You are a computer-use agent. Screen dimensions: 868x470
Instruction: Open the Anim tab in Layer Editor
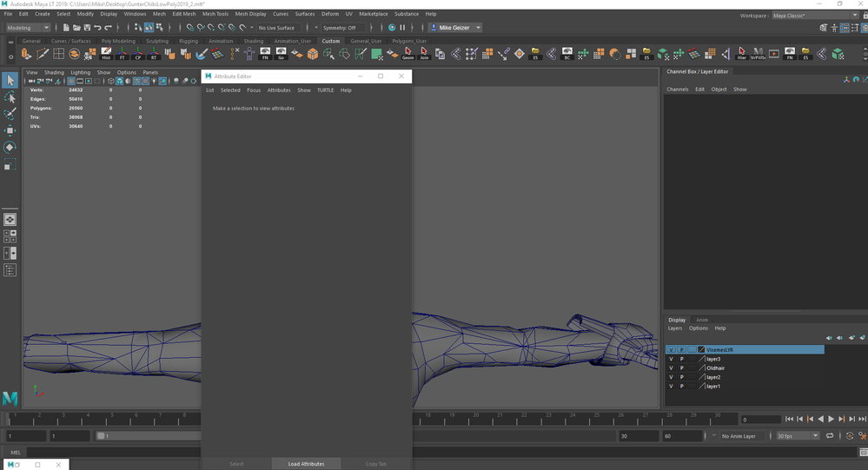702,320
